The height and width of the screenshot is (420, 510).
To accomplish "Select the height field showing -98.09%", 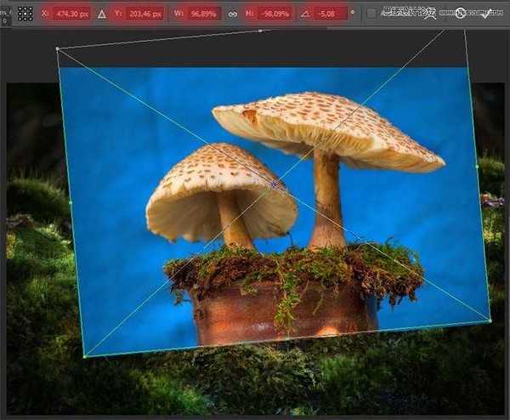I will point(273,14).
